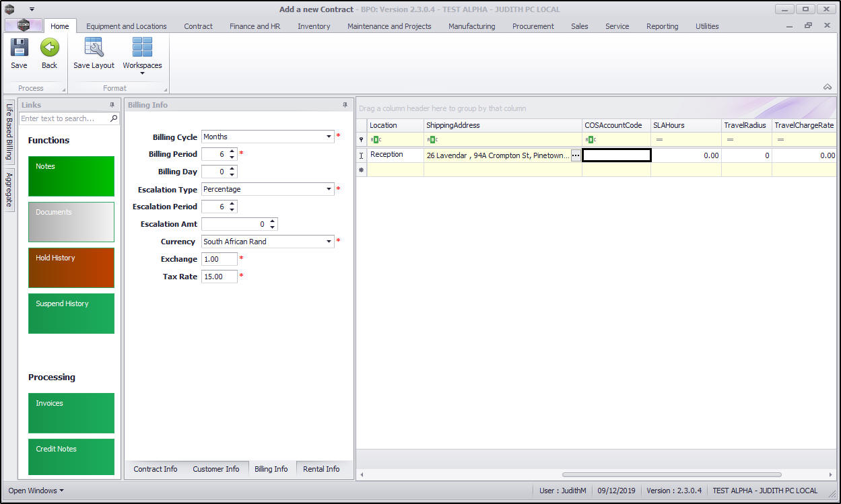Click the Reception location cell
Screen dimensions: 841x504
coord(395,155)
